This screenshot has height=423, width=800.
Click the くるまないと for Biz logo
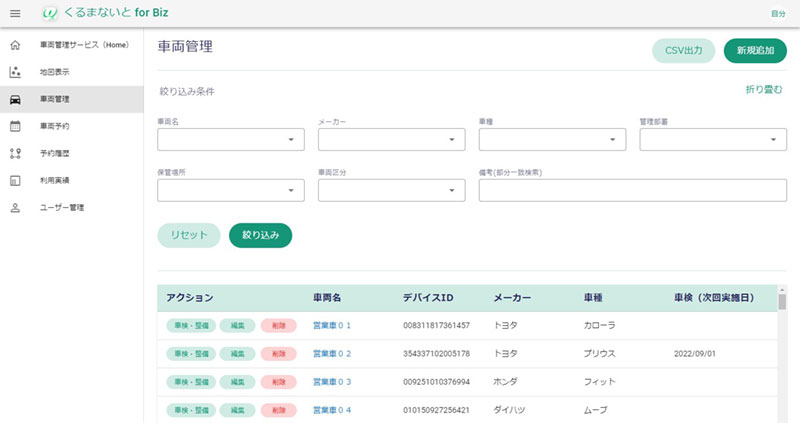click(105, 13)
